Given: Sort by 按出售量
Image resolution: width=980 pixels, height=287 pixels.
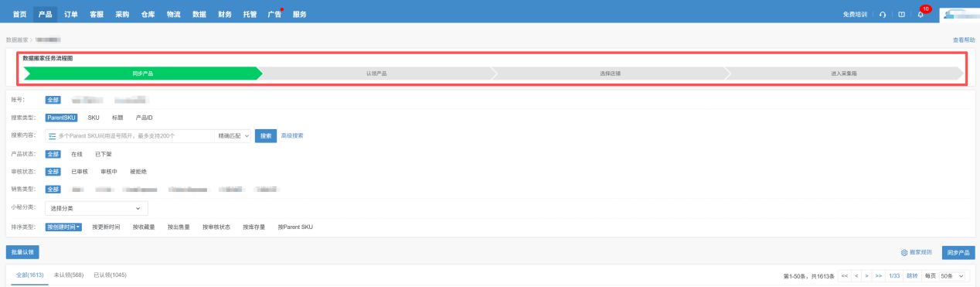Looking at the screenshot, I should [x=179, y=227].
